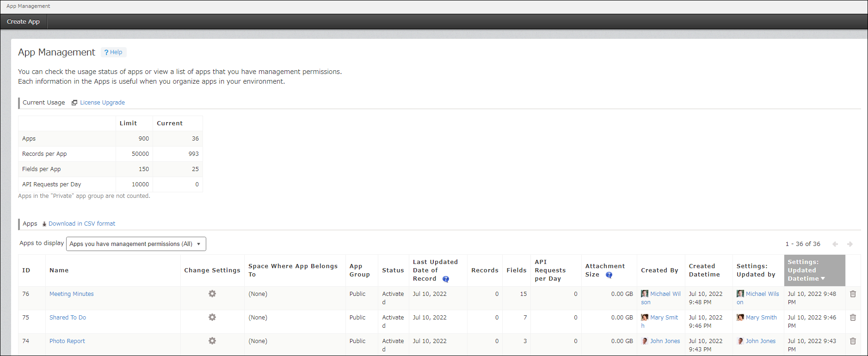Click the CSV download arrow icon
The height and width of the screenshot is (356, 868).
pos(44,224)
